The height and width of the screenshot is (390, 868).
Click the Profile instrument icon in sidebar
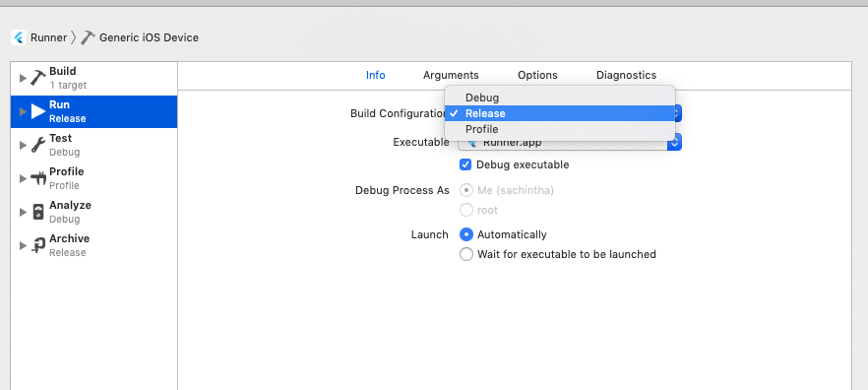pos(38,178)
